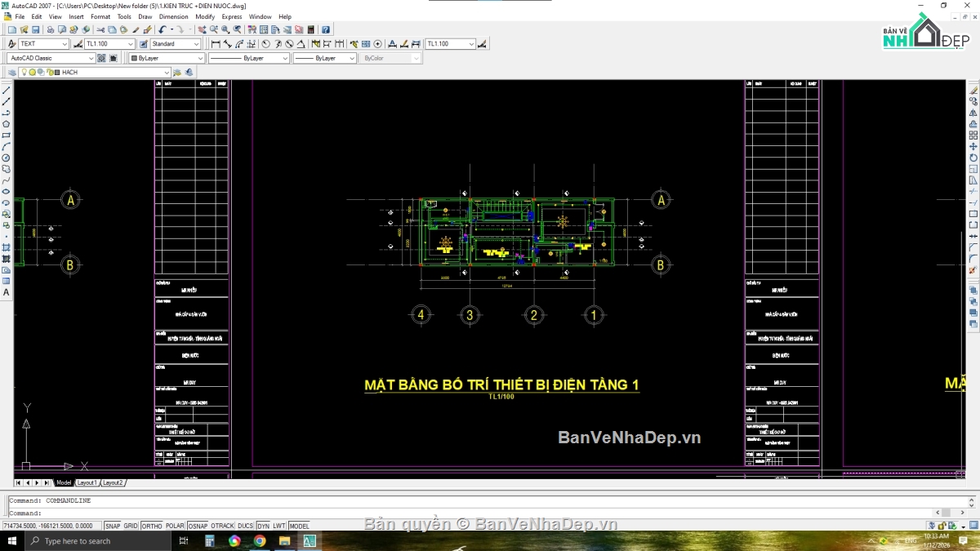
Task: Switch to the Model tab
Action: (64, 482)
